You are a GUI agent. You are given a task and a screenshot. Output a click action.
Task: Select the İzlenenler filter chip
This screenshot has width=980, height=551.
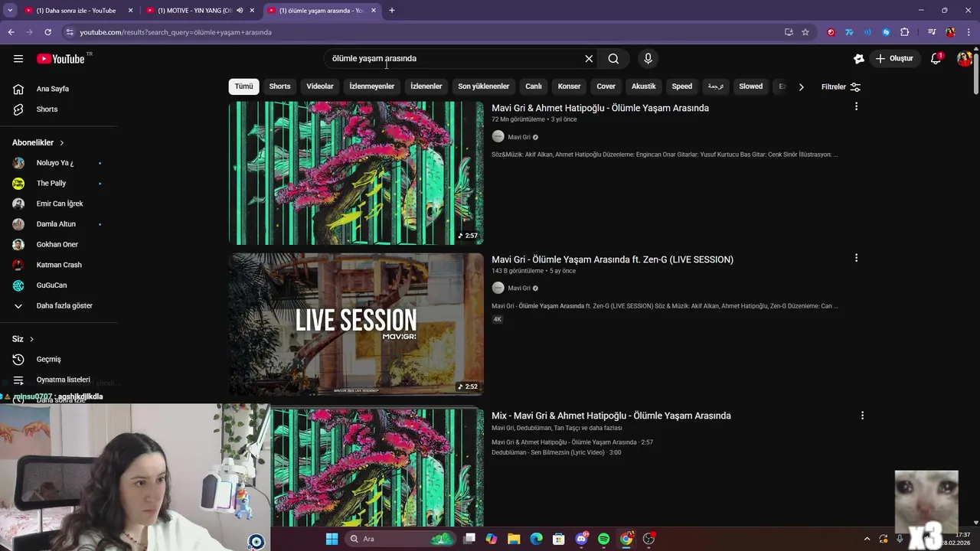click(426, 86)
